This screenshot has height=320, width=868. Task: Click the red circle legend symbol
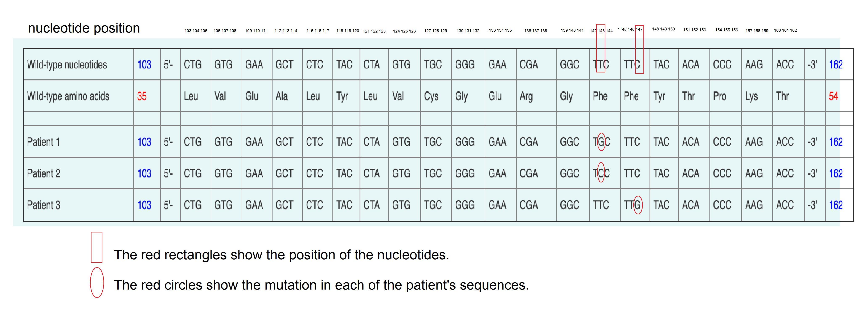(97, 282)
